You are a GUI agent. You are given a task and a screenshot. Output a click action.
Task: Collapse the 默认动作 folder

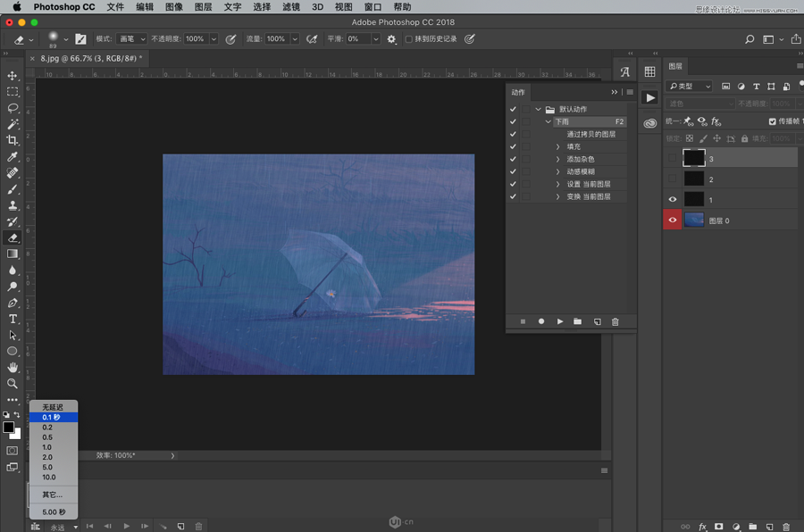(538, 109)
